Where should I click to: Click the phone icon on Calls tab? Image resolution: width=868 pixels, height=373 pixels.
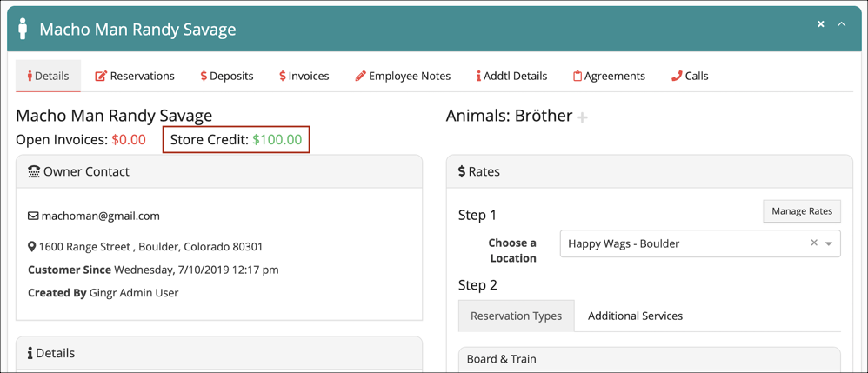pos(677,76)
